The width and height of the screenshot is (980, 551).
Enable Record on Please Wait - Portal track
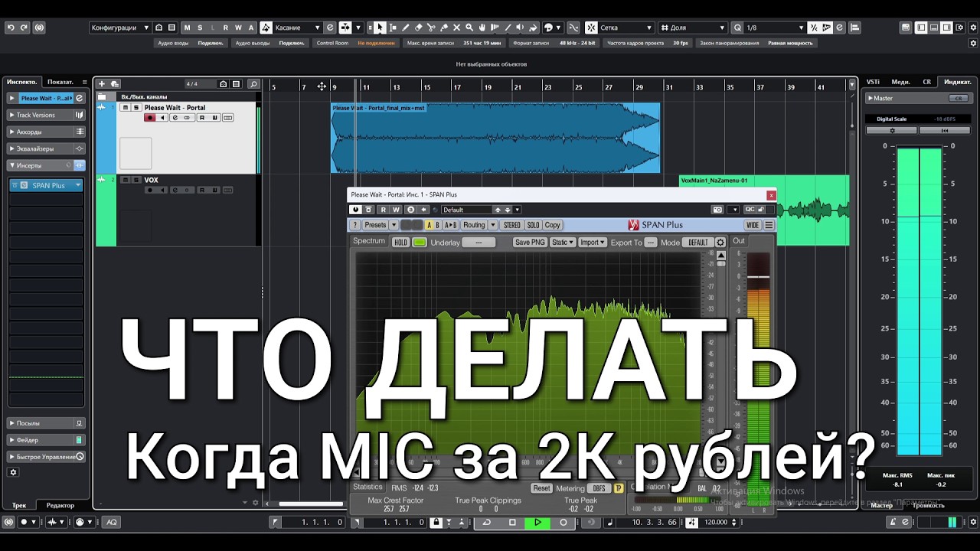(150, 118)
